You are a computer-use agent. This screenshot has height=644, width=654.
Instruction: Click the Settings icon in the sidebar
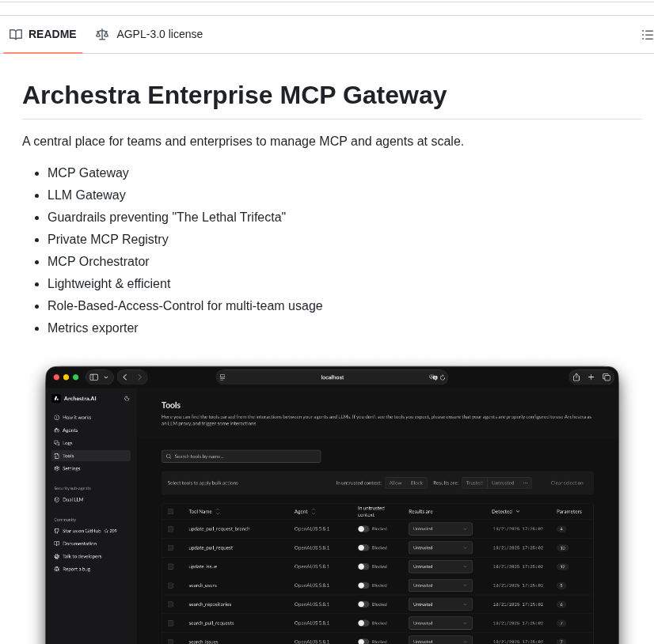(56, 468)
